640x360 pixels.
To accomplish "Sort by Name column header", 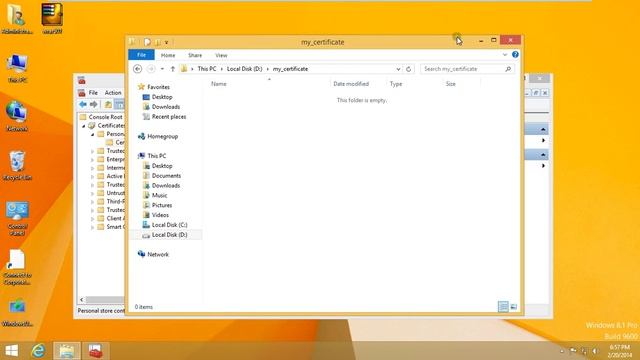I will 219,84.
